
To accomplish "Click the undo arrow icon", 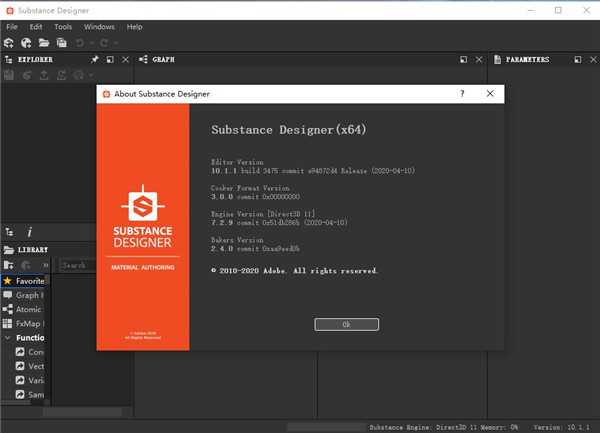I will point(80,43).
